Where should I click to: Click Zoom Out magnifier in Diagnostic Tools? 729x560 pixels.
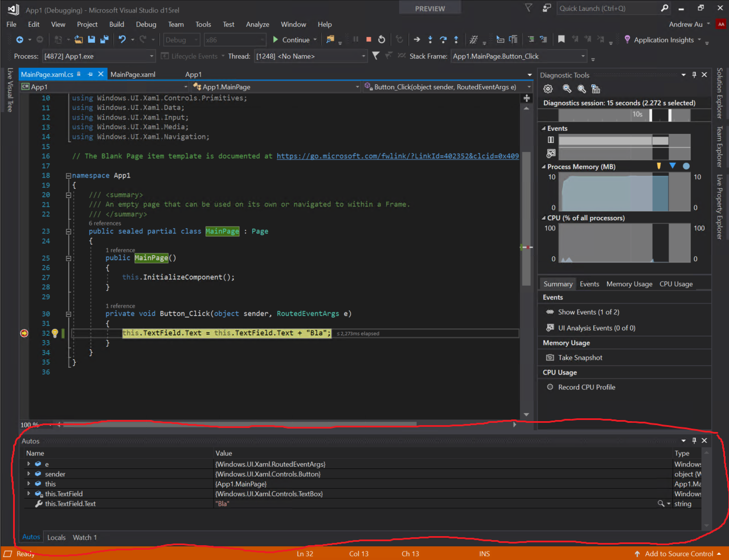[x=581, y=89]
